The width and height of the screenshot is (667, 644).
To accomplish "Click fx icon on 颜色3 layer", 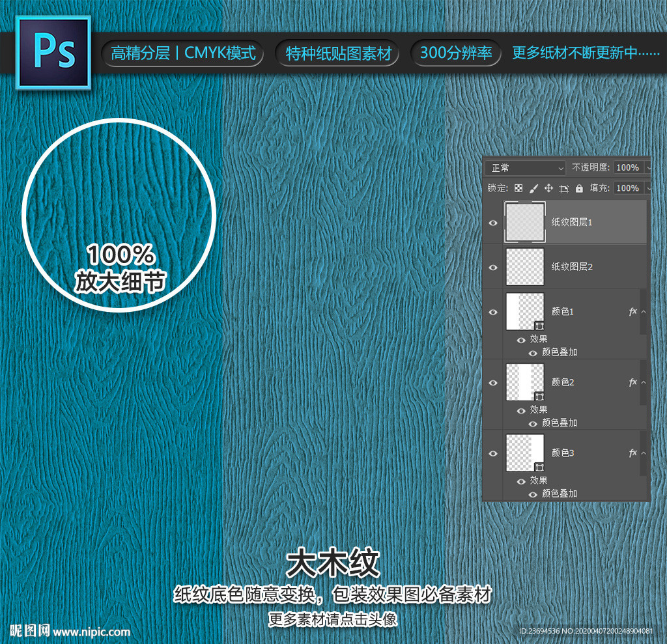I will (x=633, y=453).
